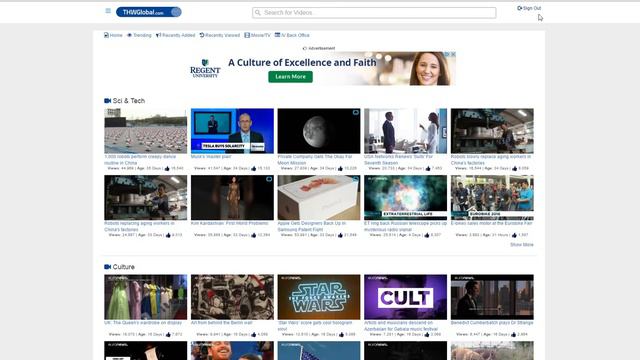
Task: Click the Recently Added megaphone icon
Action: tap(158, 35)
